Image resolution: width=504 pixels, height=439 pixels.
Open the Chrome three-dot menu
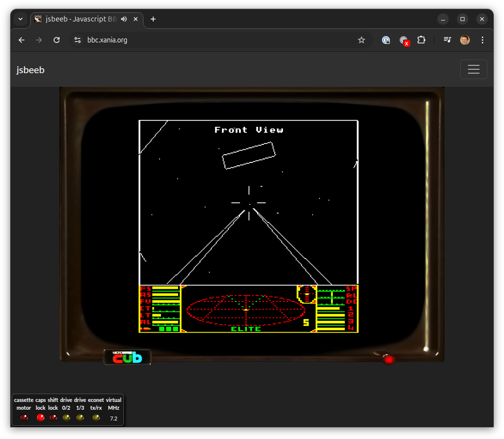pos(483,40)
